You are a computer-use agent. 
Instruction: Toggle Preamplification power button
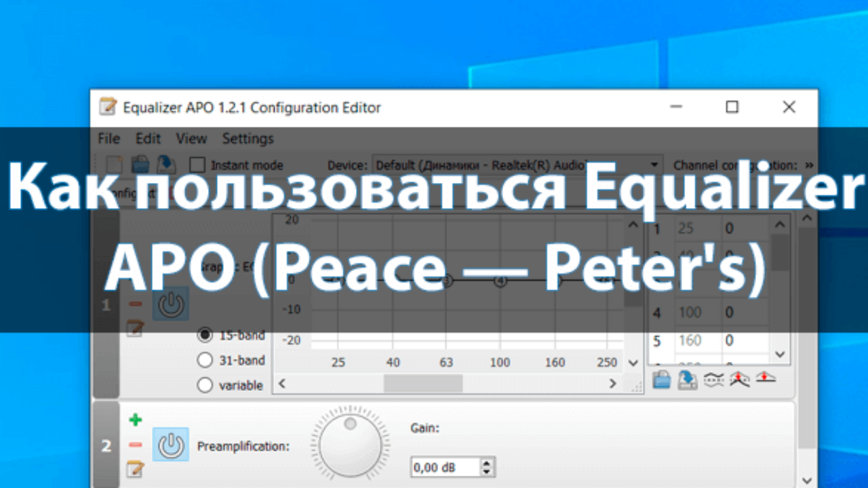(171, 445)
